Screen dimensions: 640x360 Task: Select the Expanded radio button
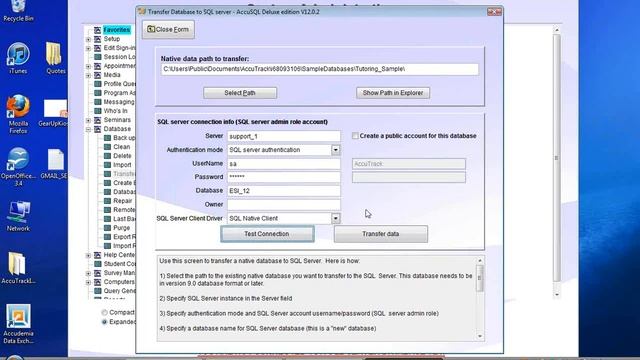[x=104, y=322]
